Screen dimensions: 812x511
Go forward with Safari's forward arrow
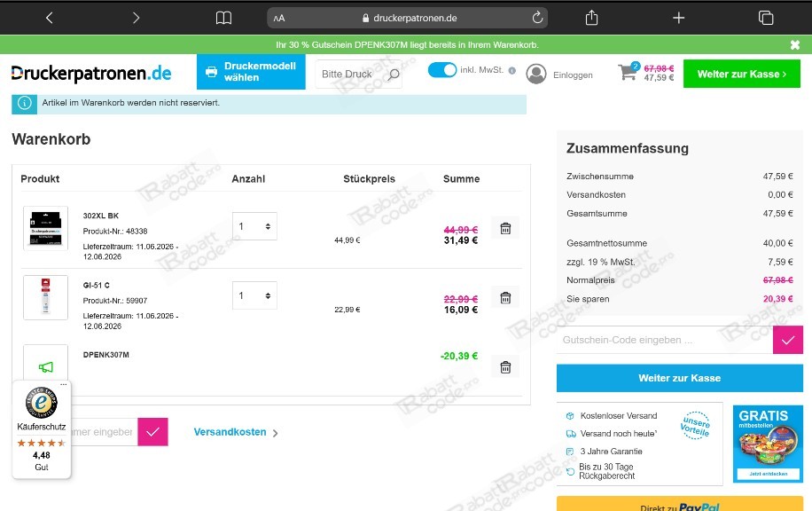136,18
